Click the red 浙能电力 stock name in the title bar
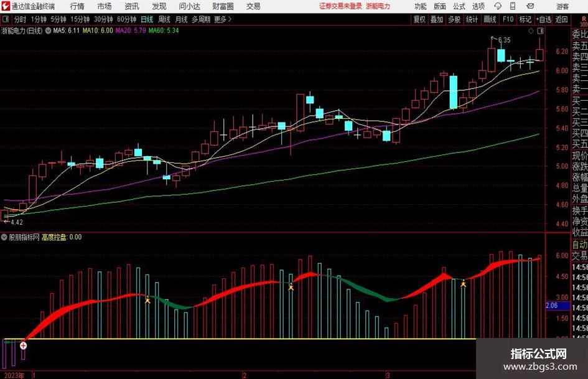Image resolution: width=588 pixels, height=379 pixels. [378, 6]
